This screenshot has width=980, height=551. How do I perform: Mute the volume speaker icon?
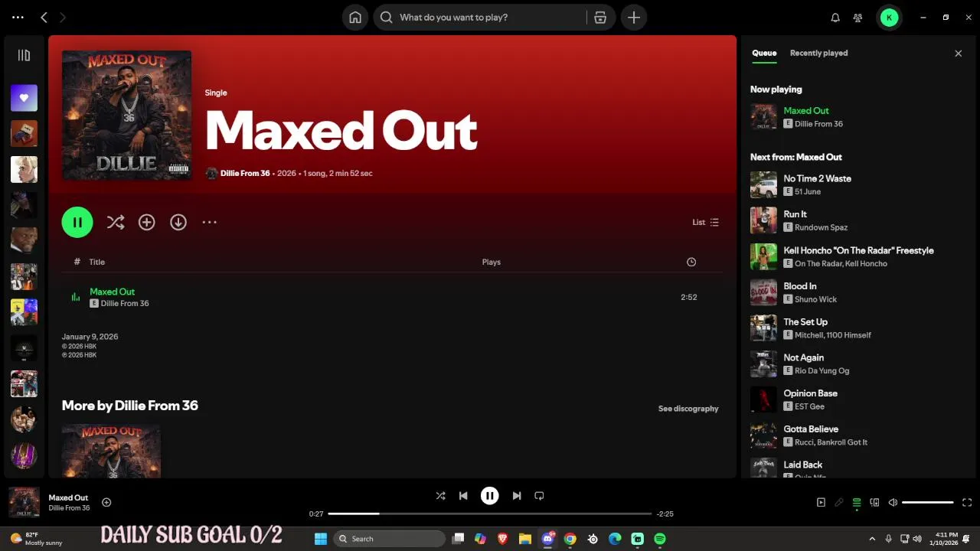click(x=893, y=503)
